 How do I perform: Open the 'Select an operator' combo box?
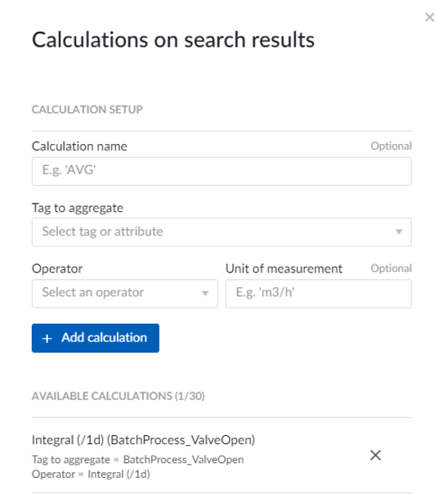(x=124, y=294)
